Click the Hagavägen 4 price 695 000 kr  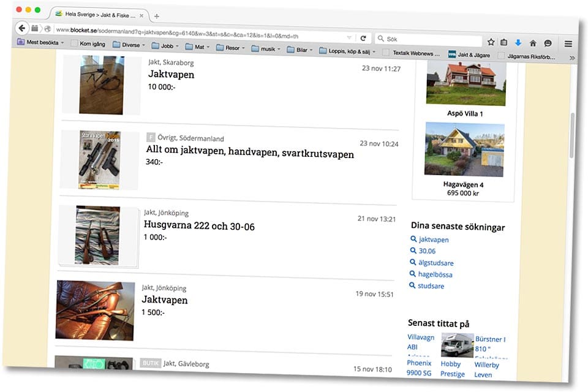(463, 193)
